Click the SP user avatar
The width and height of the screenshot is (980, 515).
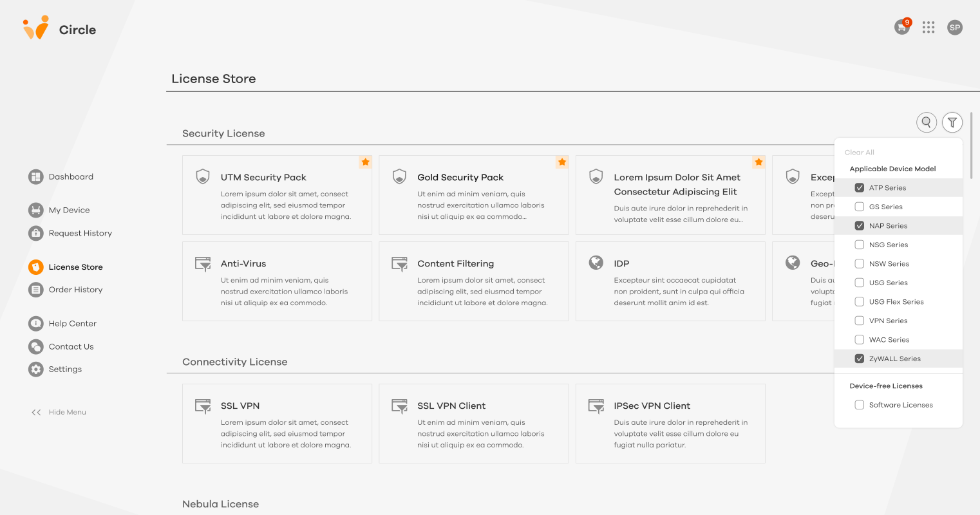954,28
